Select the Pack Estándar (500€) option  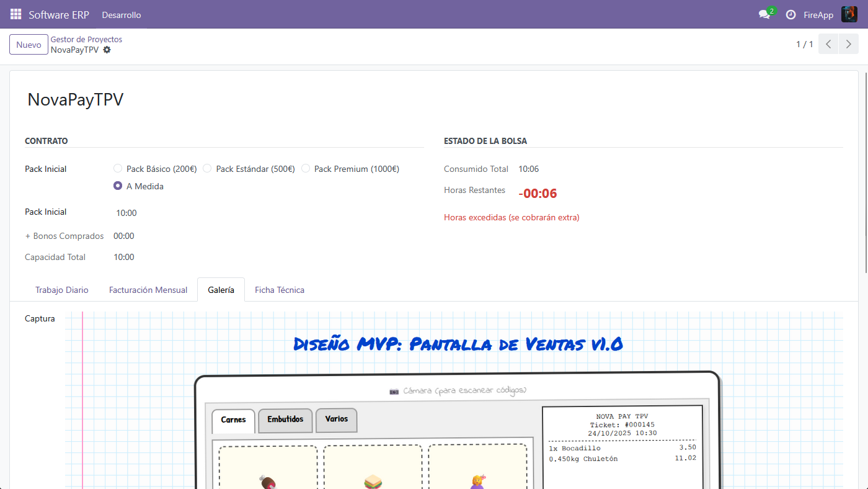(208, 169)
